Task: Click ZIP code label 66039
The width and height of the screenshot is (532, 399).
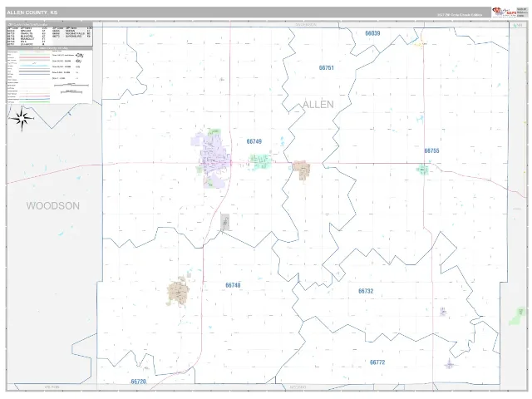Action: click(x=372, y=33)
